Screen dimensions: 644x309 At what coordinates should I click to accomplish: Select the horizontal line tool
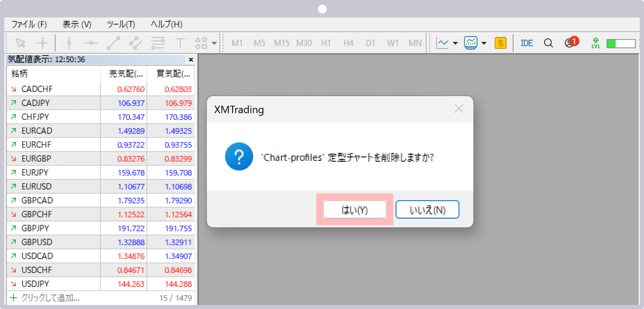click(91, 43)
